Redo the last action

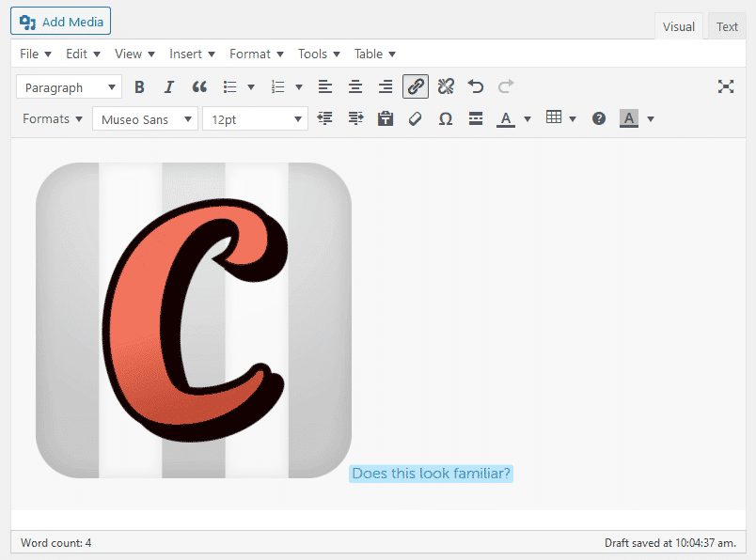(x=506, y=86)
